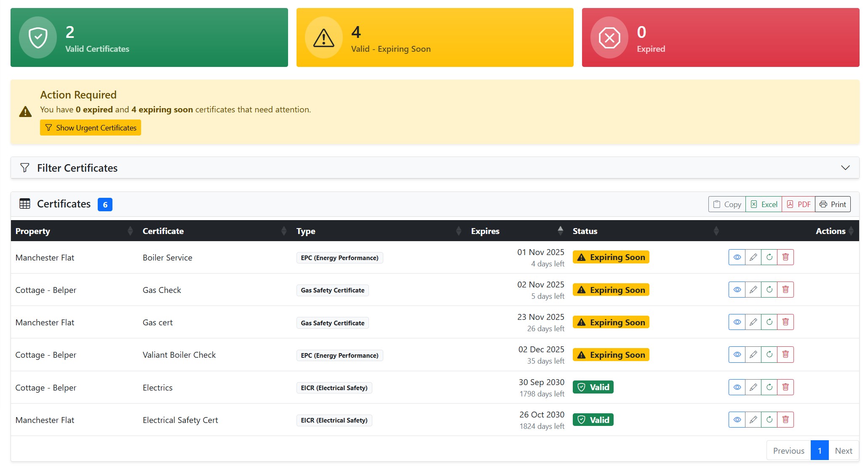The height and width of the screenshot is (468, 868).
Task: Export certificates as PDF
Action: click(x=798, y=204)
